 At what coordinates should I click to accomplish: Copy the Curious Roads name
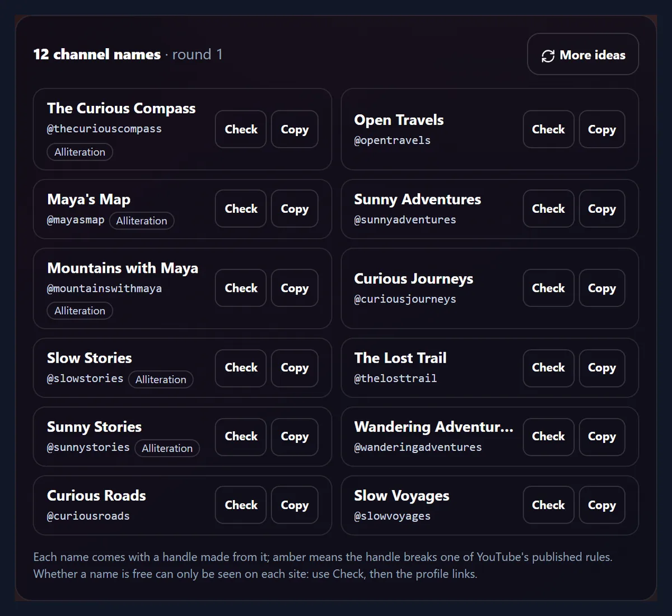(295, 505)
